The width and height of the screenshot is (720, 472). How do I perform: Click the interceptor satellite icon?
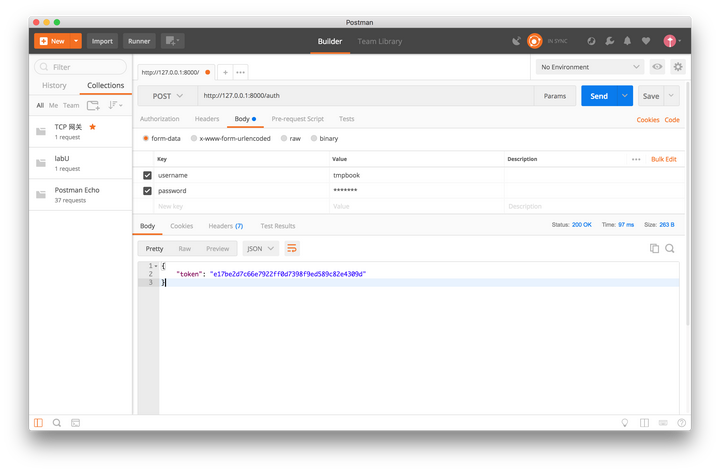[517, 41]
